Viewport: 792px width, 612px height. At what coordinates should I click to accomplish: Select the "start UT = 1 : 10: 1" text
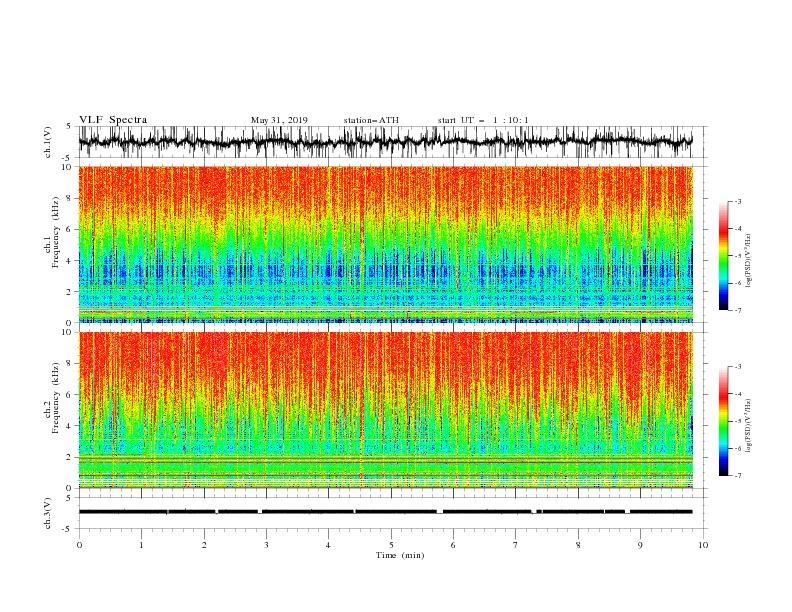point(483,120)
